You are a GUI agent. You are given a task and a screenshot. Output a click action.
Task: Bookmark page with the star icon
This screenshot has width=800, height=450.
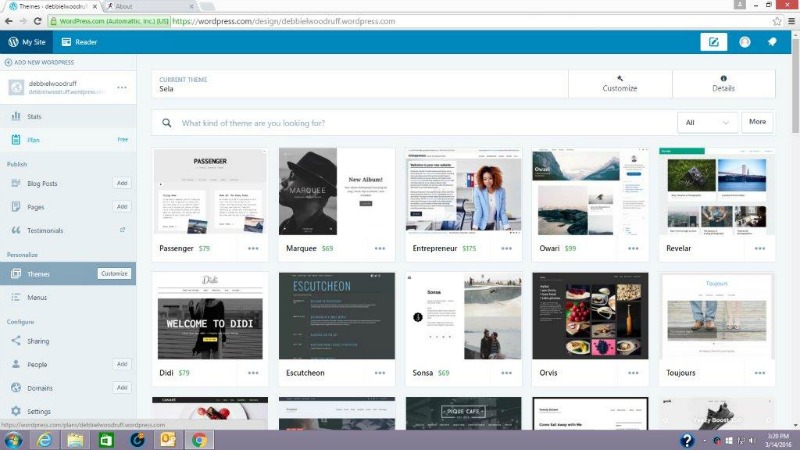coord(777,21)
